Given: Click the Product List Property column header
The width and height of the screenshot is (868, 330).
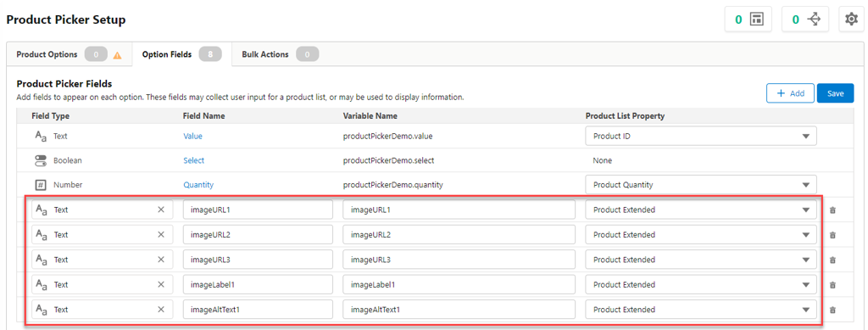Looking at the screenshot, I should point(625,115).
